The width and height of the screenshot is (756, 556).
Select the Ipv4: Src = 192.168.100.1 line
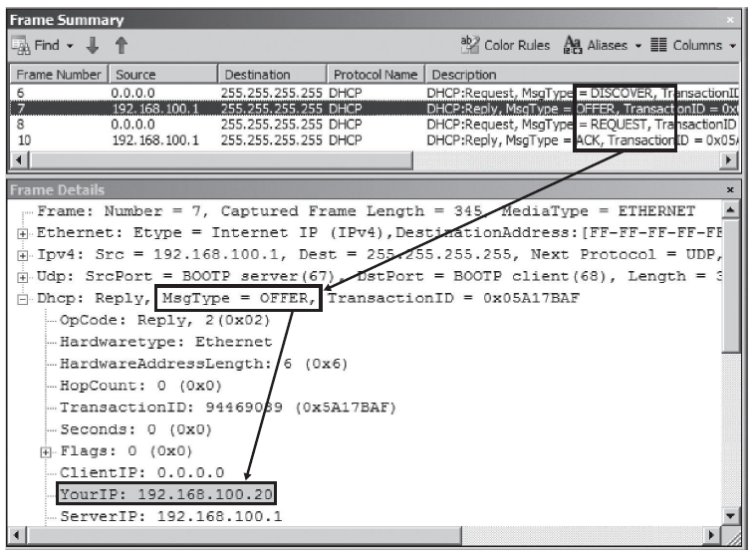point(378,254)
